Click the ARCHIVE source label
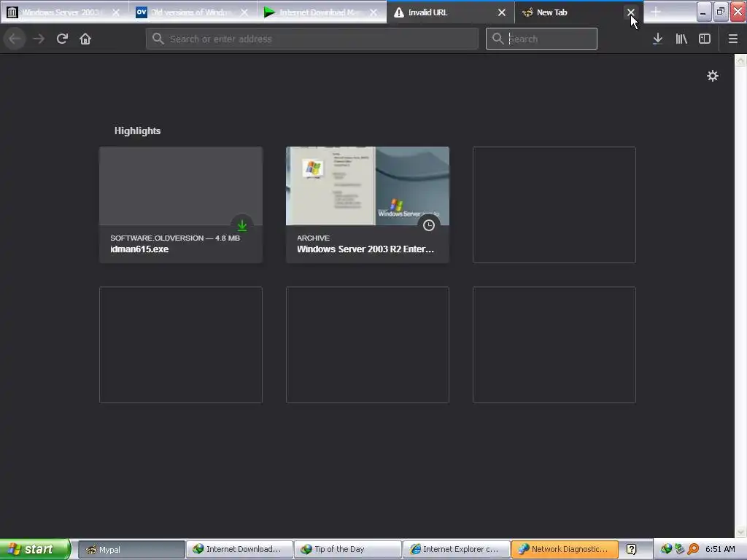 pyautogui.click(x=313, y=238)
